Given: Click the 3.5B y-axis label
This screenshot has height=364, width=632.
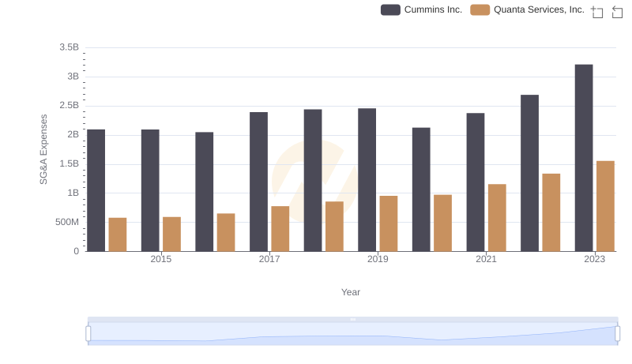Looking at the screenshot, I should [69, 47].
